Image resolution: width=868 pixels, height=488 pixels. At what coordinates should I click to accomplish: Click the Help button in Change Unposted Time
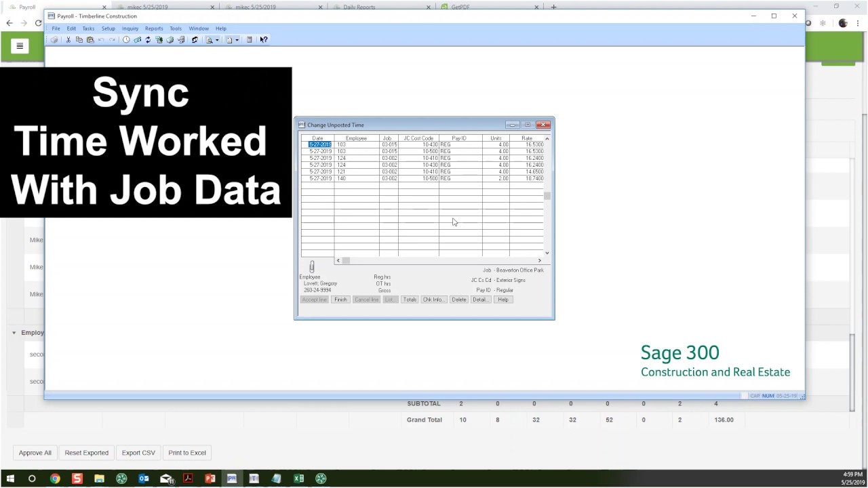point(503,300)
